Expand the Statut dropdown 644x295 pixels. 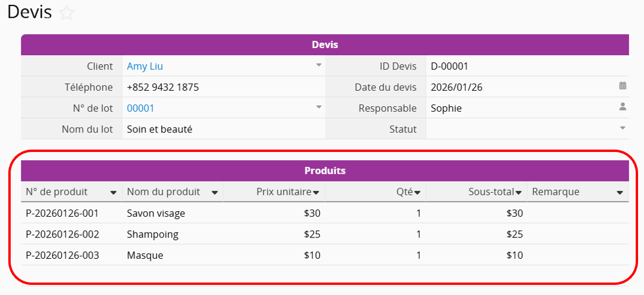click(623, 128)
